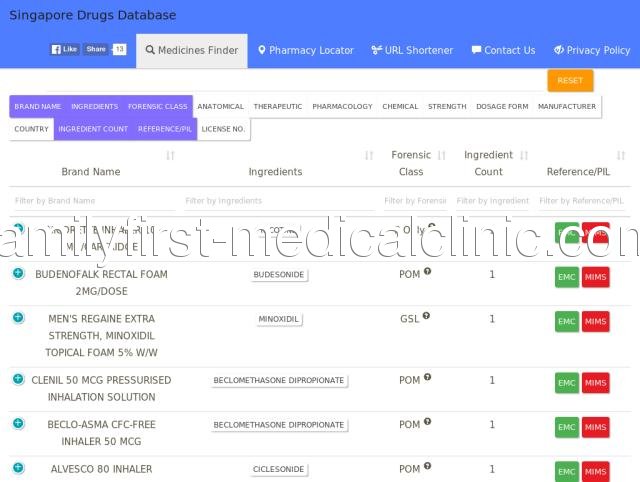Image resolution: width=640 pixels, height=482 pixels.
Task: Toggle the Therapeutic column on
Action: [278, 107]
